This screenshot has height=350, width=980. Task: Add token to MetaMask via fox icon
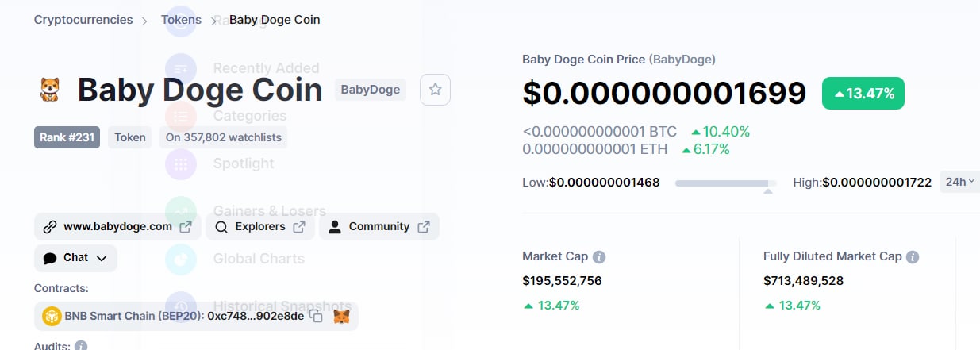tap(341, 316)
